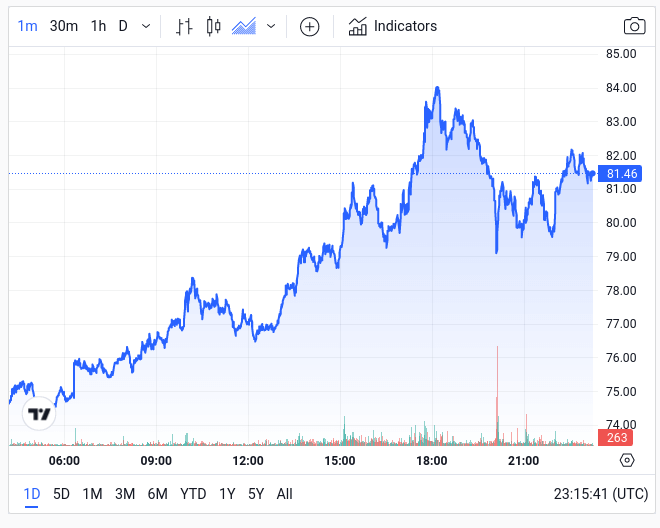
Task: Open chart settings gear icon
Action: (x=627, y=460)
